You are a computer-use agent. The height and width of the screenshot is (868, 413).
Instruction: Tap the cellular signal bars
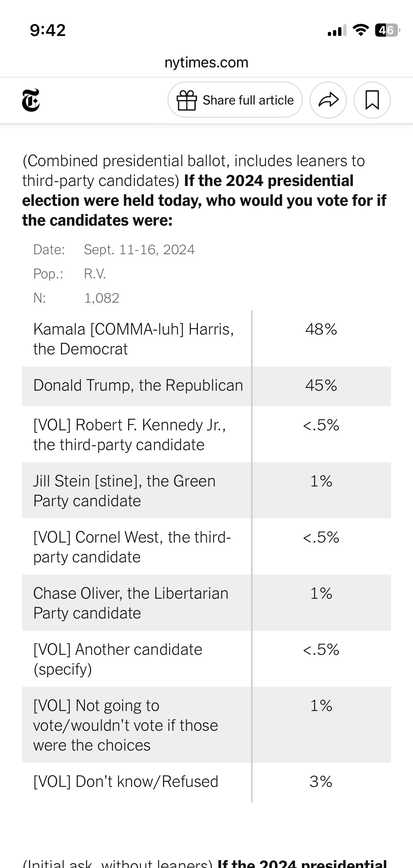(337, 31)
